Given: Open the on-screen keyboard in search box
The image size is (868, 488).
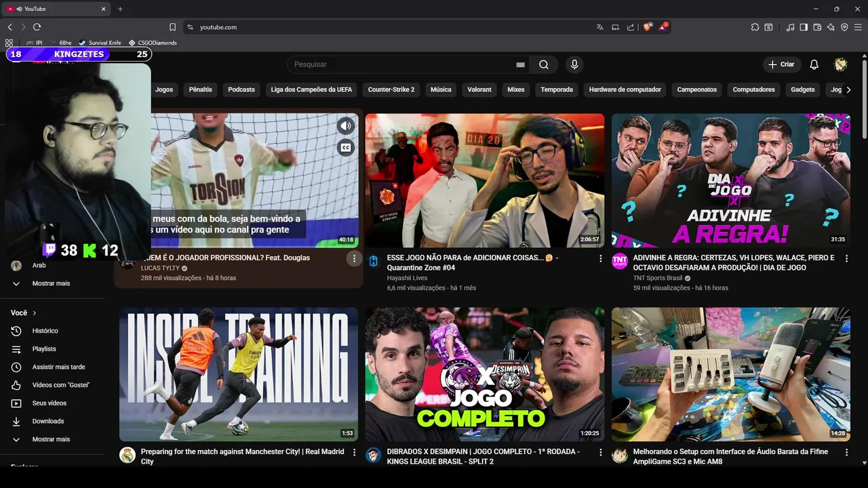Looking at the screenshot, I should [520, 64].
